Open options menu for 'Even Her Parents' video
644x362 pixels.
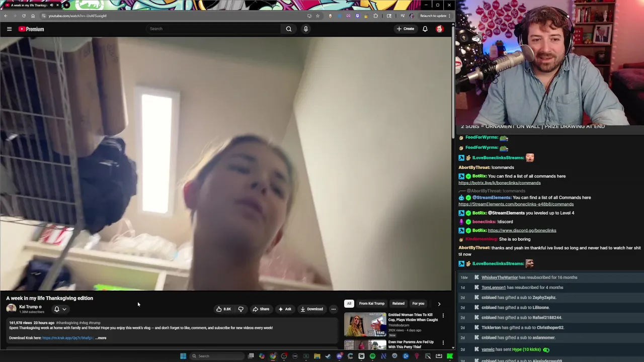(x=443, y=343)
